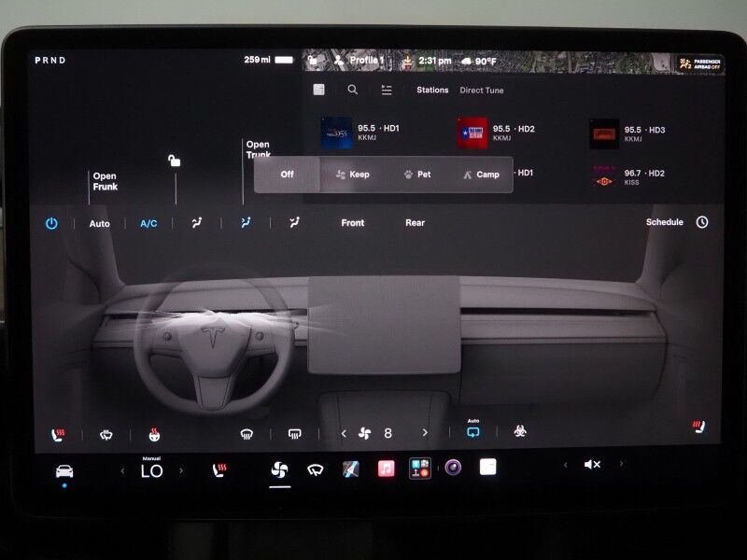Open wiper controls in dock
747x560 pixels.
315,470
